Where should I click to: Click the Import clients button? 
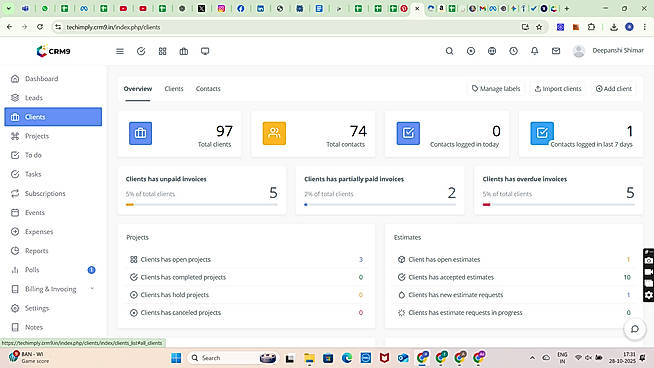pos(558,88)
